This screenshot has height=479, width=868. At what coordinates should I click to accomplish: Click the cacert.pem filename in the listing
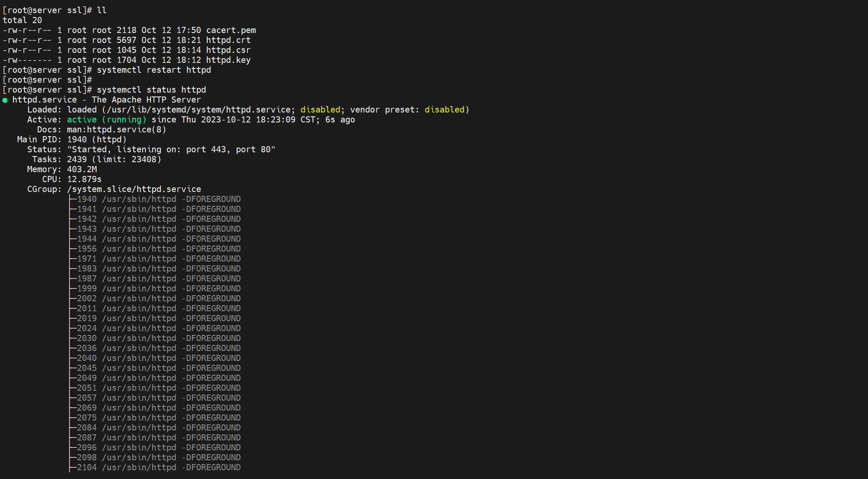pos(231,30)
